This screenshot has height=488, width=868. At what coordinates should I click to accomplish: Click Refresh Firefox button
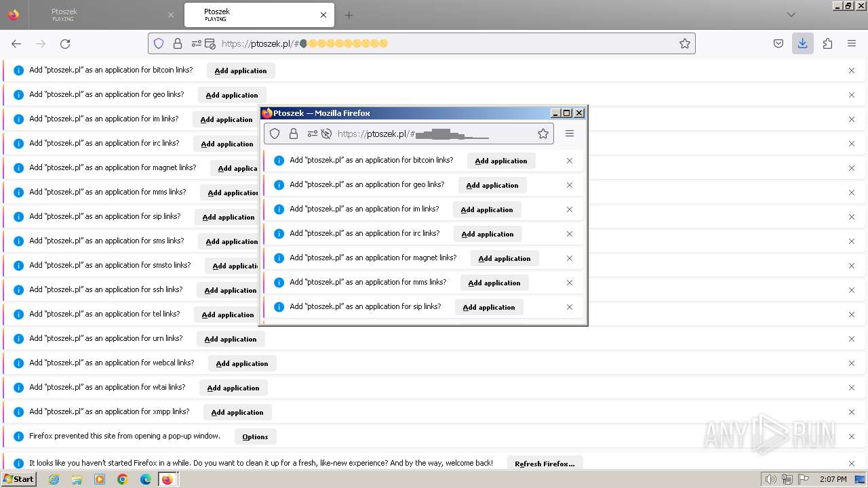pyautogui.click(x=545, y=464)
